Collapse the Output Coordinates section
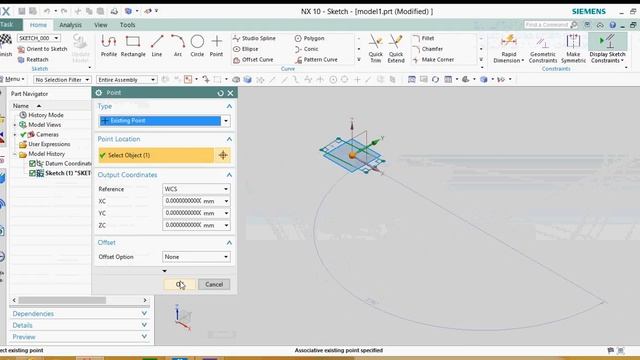Viewport: 640px width, 360px height. point(229,175)
